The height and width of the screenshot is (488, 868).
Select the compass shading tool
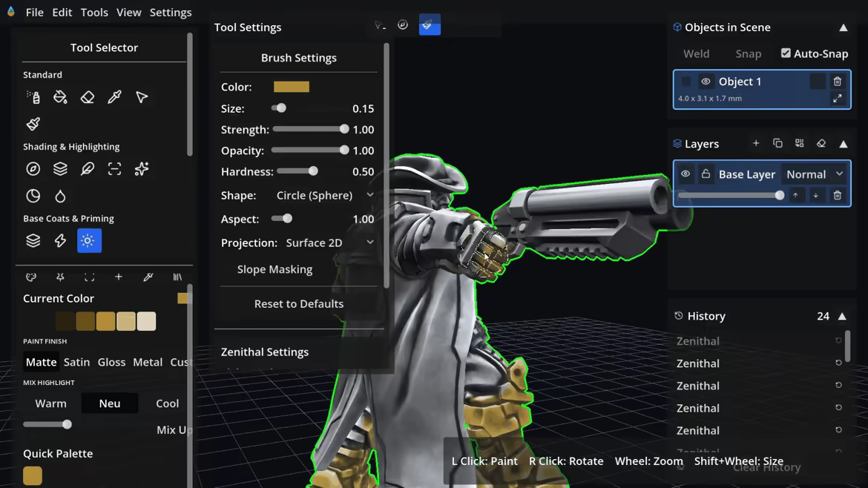point(33,169)
